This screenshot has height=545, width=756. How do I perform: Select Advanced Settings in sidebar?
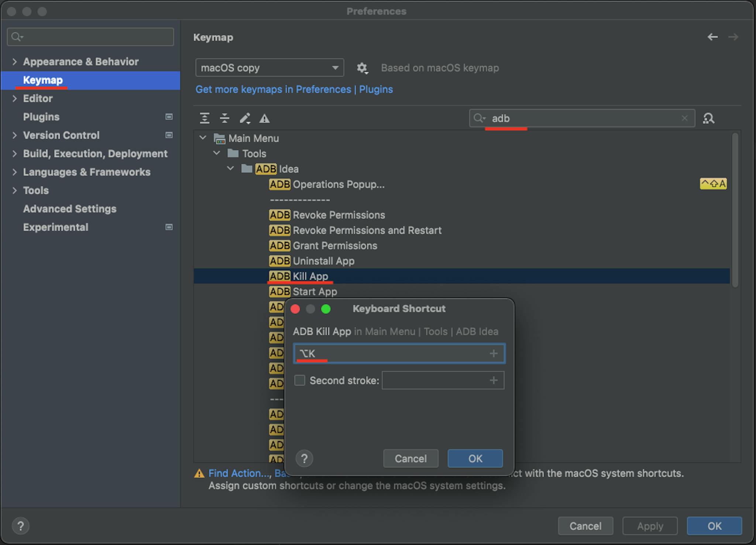70,209
